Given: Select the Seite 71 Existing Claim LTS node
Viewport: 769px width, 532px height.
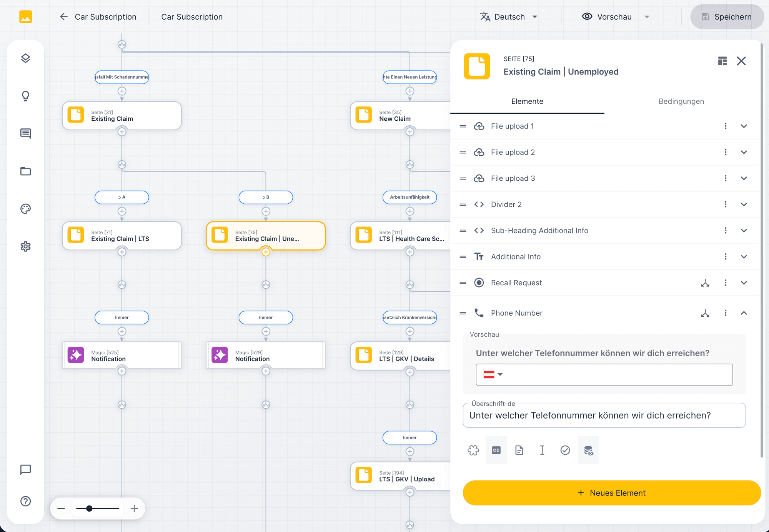Looking at the screenshot, I should (x=122, y=236).
